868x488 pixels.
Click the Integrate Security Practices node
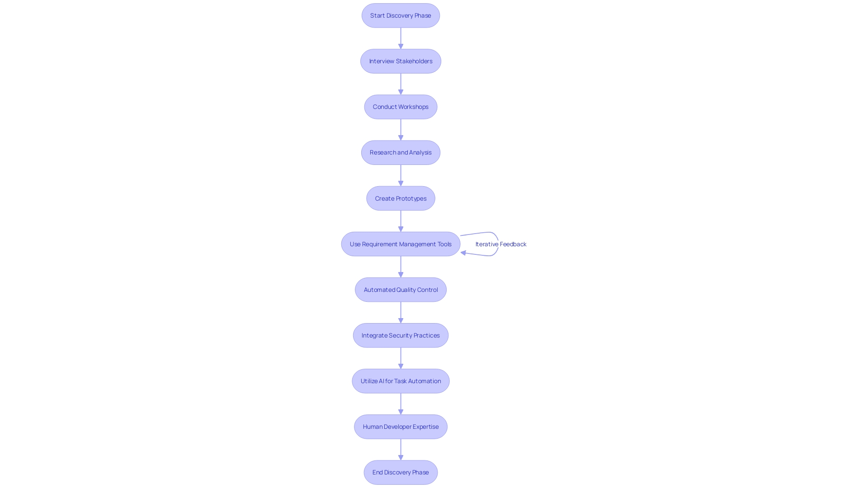401,335
